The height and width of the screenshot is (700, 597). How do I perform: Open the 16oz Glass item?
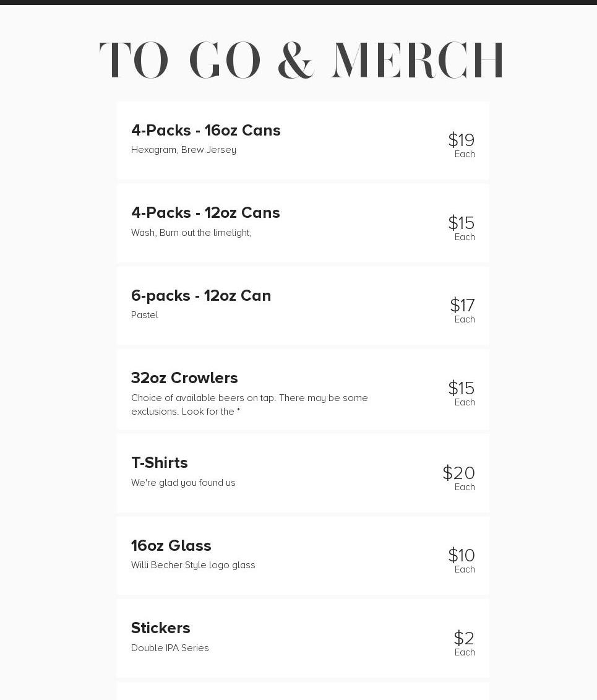171,546
